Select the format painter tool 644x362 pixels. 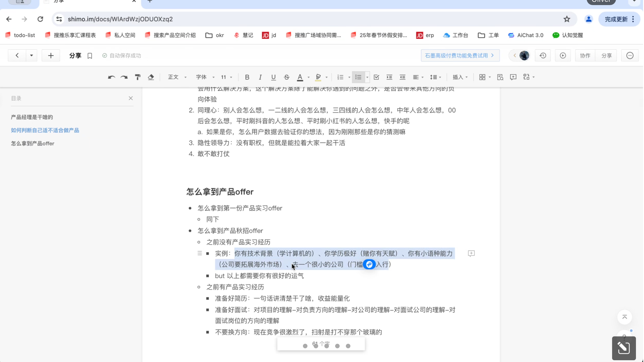tap(137, 77)
